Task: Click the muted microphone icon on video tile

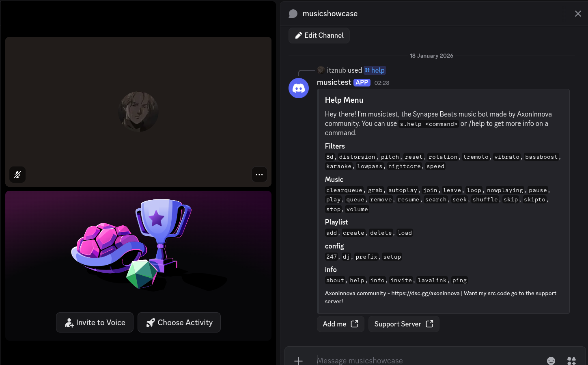Action: click(x=17, y=175)
